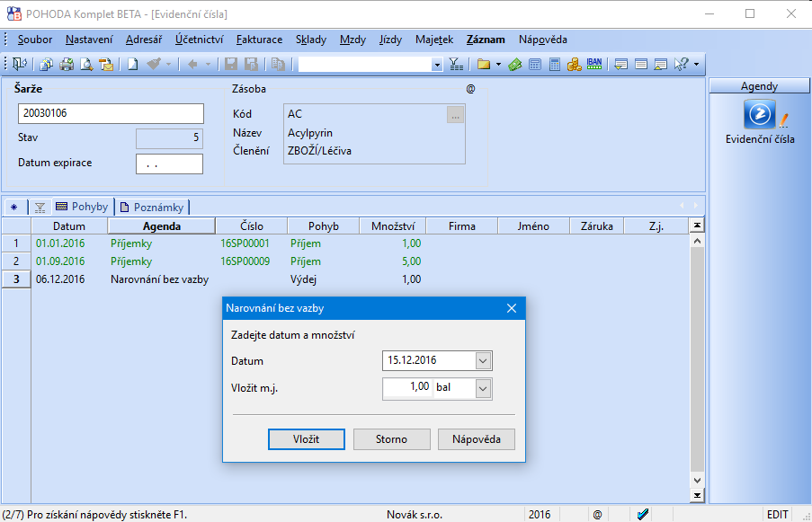Screen dimensions: 812x522
Task: Open the Účetnictví menu
Action: 200,40
